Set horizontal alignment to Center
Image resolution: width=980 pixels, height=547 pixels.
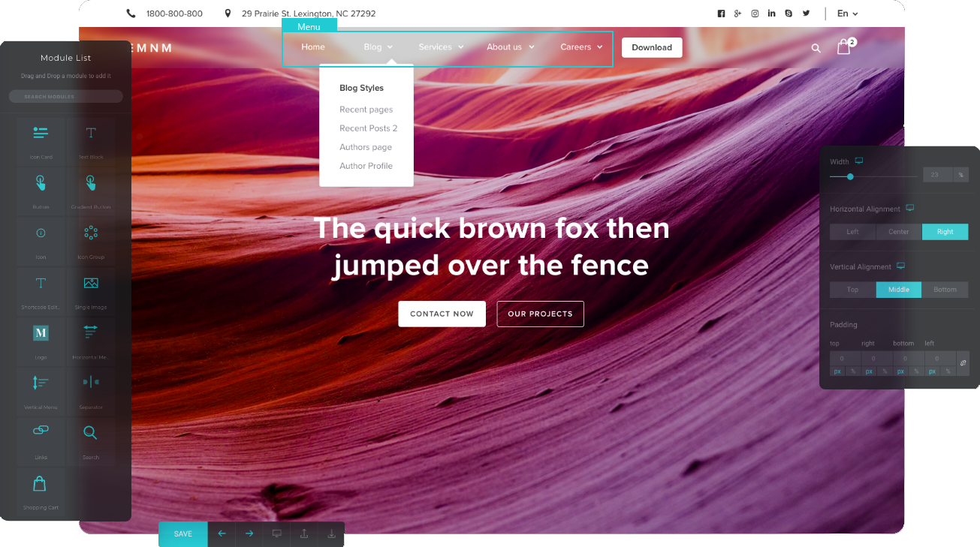click(899, 232)
